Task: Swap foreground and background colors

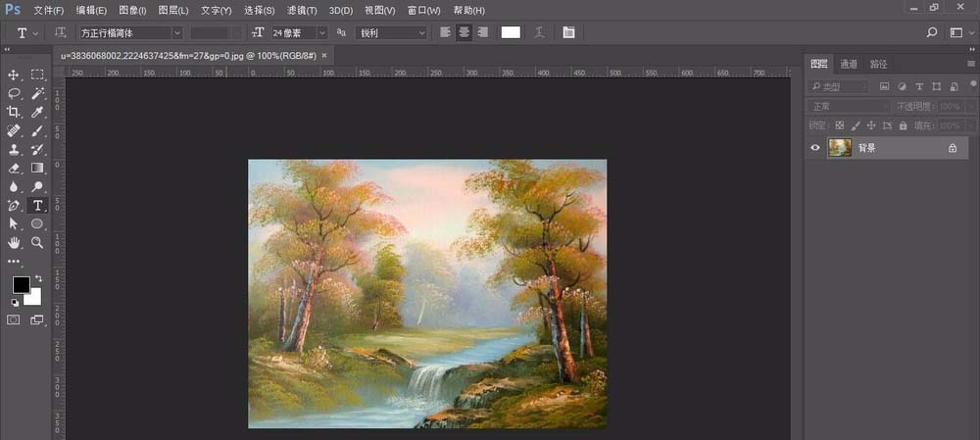Action: point(39,278)
